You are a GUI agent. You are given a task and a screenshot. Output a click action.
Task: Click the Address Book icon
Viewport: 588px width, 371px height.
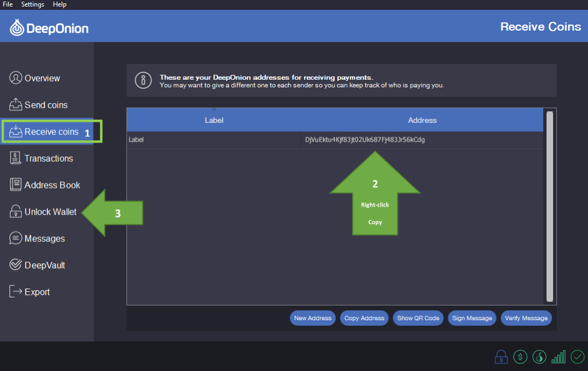[x=15, y=185]
